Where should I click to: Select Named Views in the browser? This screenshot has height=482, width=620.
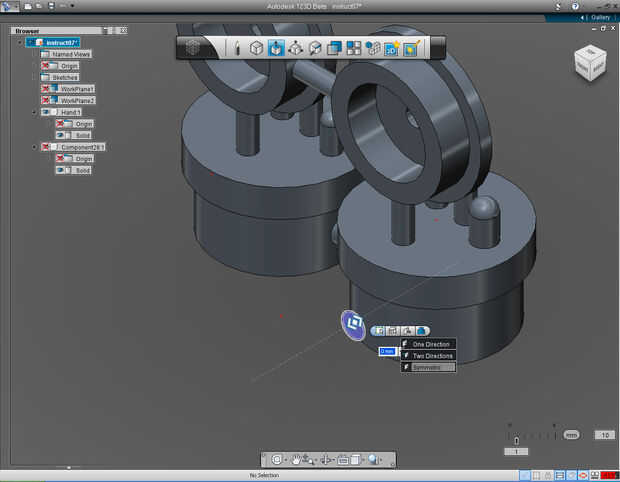tap(66, 54)
